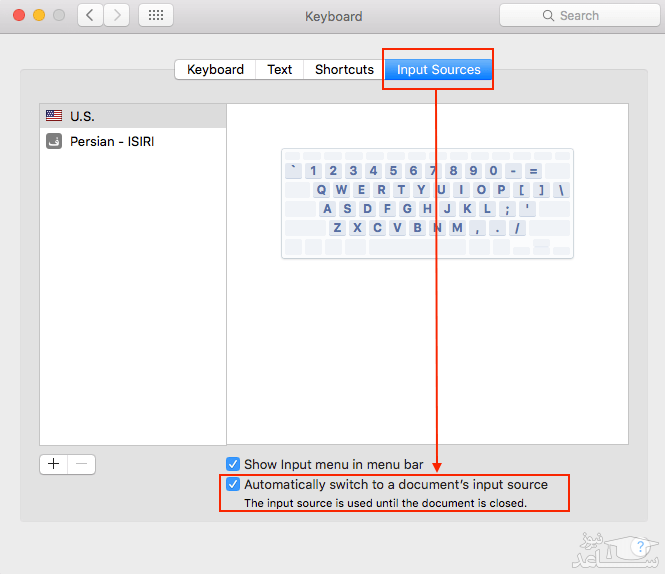Open the Text tab
This screenshot has height=574, width=665.
click(x=280, y=70)
